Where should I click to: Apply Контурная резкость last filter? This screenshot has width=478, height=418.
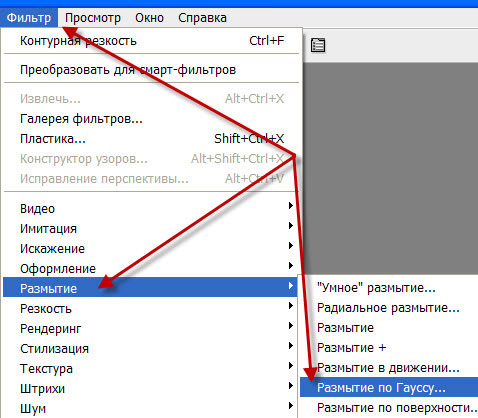[152, 41]
